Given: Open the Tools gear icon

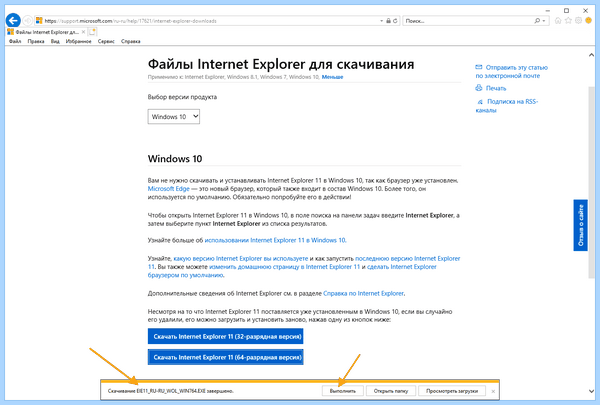Looking at the screenshot, I should (578, 21).
